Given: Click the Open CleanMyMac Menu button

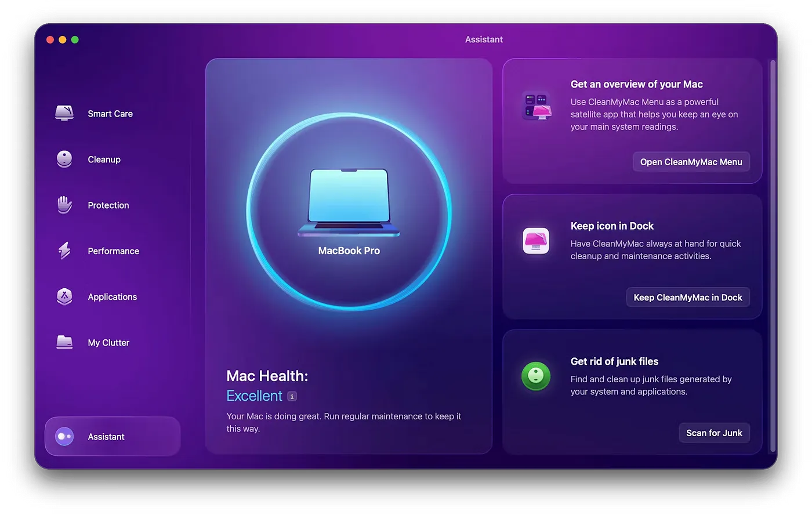Looking at the screenshot, I should pyautogui.click(x=691, y=162).
